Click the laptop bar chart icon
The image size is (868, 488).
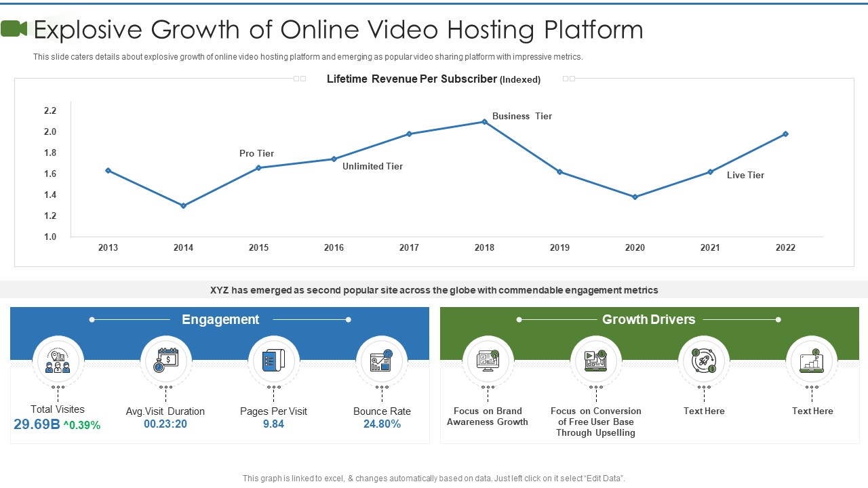[x=812, y=361]
